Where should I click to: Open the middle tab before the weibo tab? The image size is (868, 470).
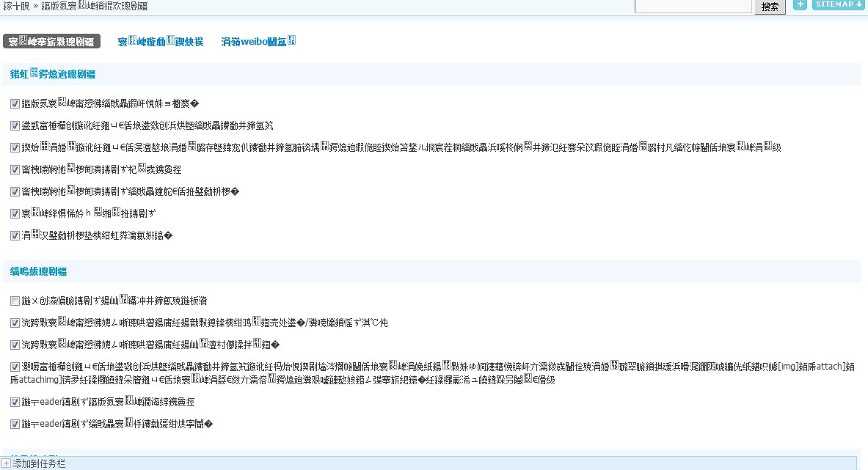(160, 42)
